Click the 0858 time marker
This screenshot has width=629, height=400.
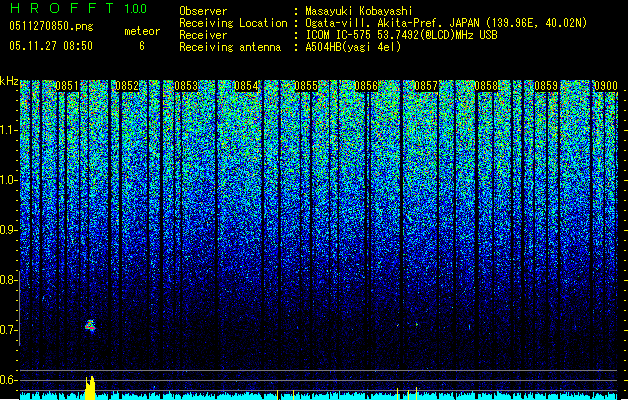tap(486, 86)
